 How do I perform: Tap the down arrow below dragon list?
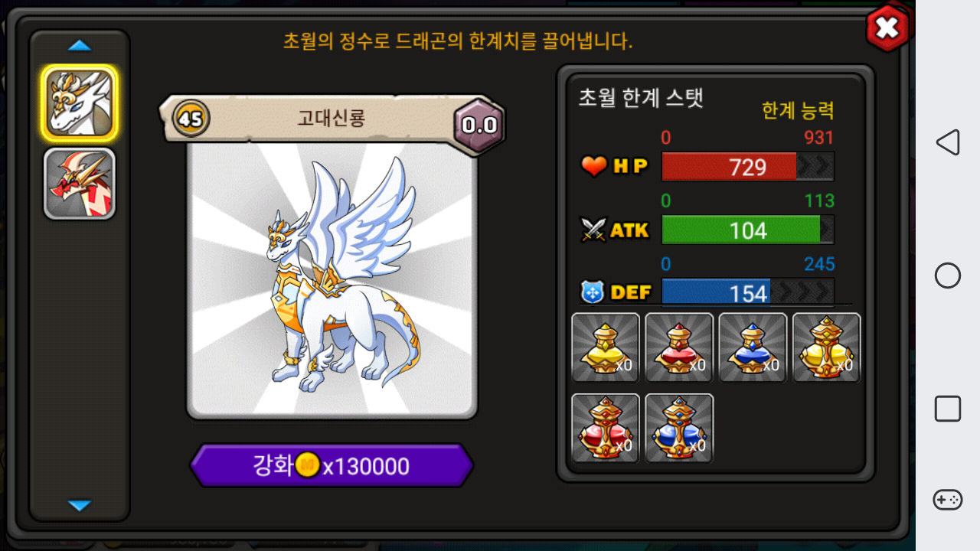click(x=80, y=505)
